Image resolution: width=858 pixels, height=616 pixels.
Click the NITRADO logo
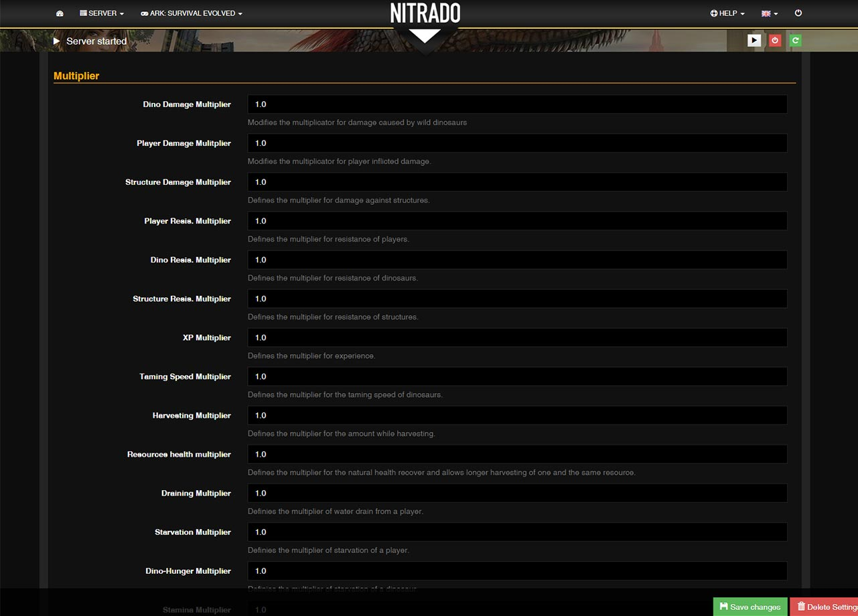click(x=425, y=13)
